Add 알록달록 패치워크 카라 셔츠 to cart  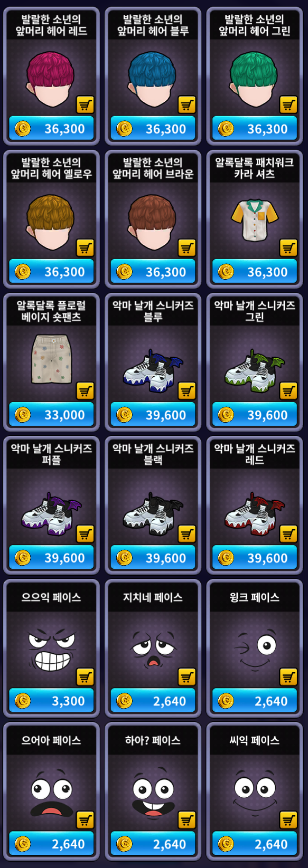[288, 247]
